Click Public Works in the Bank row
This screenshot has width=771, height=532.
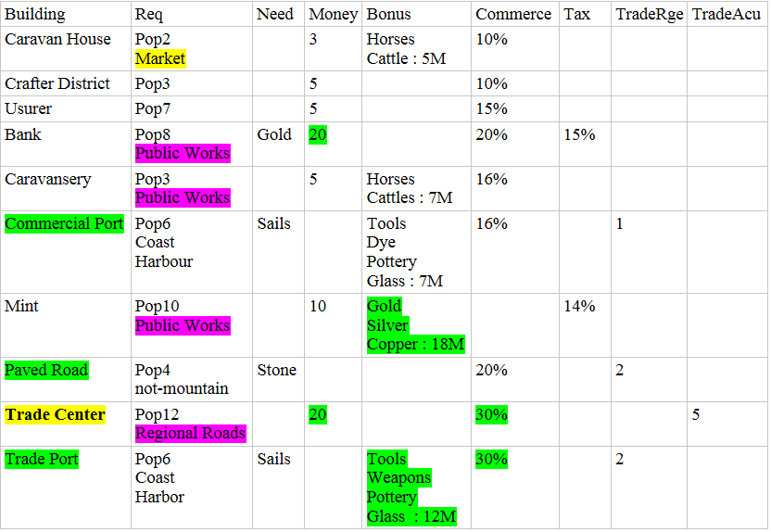(183, 153)
